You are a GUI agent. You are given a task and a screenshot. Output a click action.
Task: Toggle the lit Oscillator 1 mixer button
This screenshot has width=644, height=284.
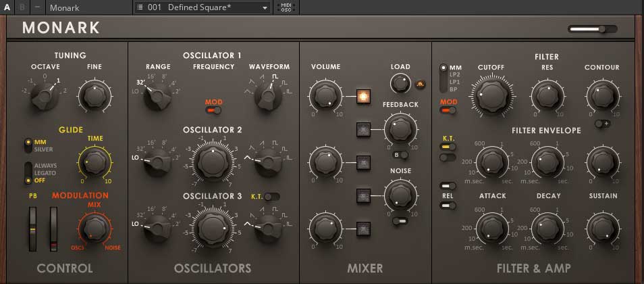click(363, 96)
